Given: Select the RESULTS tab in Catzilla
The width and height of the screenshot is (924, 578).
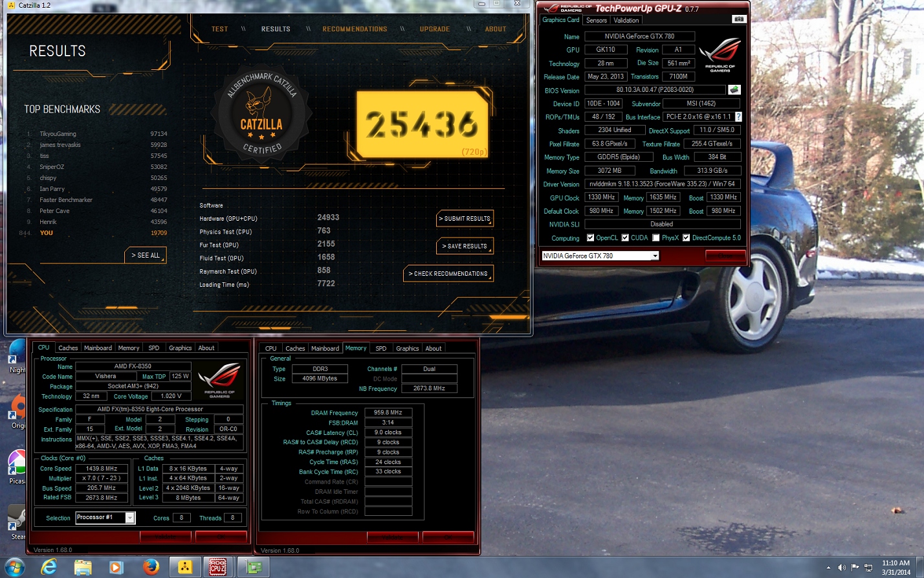Looking at the screenshot, I should pyautogui.click(x=276, y=29).
